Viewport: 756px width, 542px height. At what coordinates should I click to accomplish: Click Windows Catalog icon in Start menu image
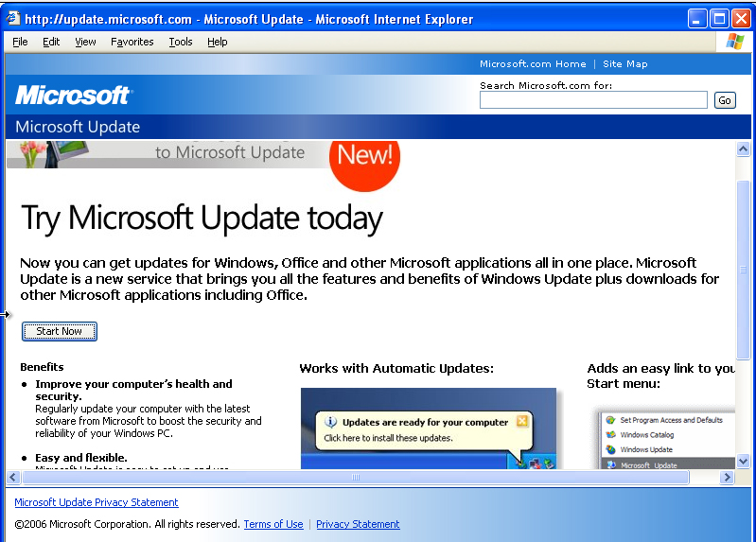[611, 435]
